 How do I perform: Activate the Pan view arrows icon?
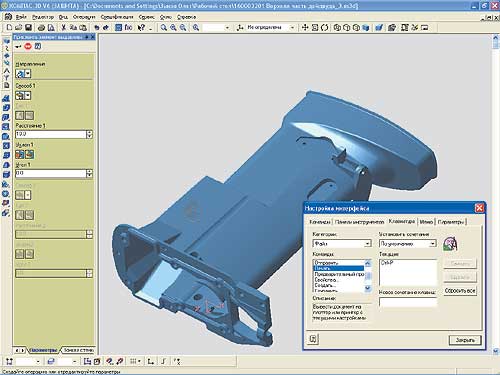click(305, 28)
